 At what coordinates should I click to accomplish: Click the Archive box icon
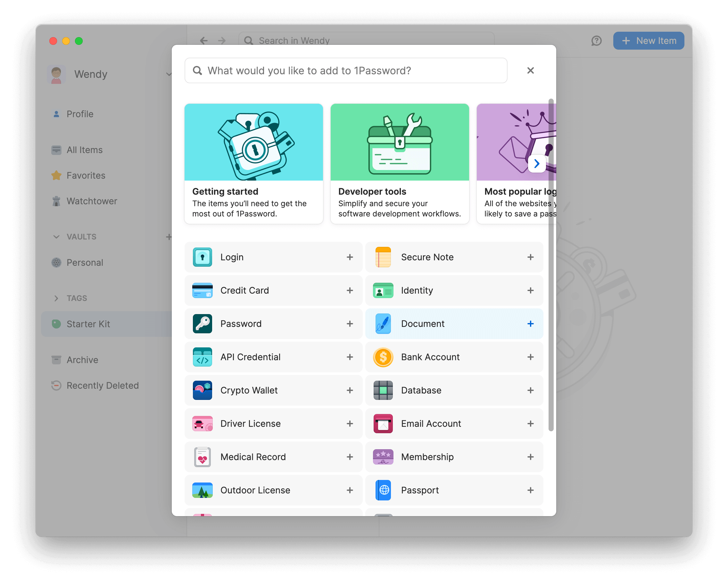56,360
